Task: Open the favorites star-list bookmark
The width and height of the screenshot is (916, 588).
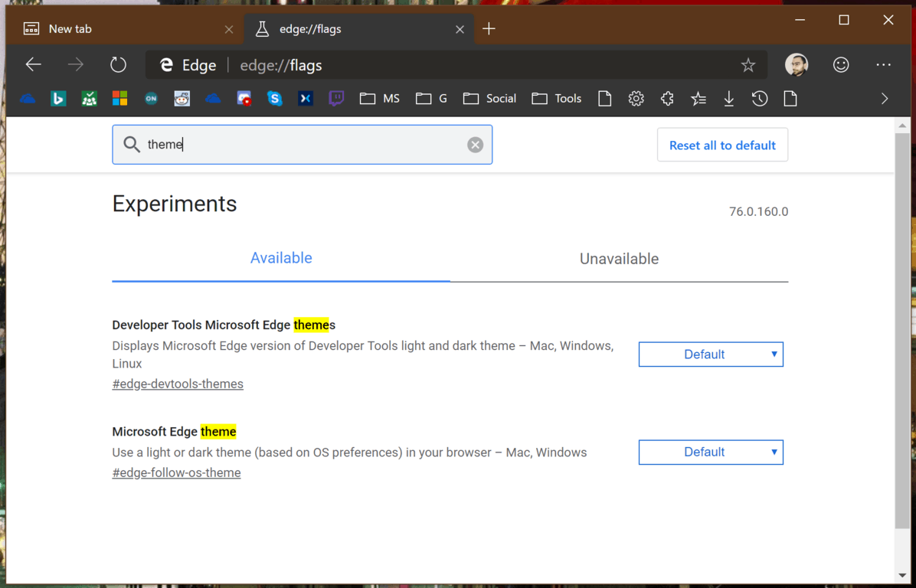Action: pyautogui.click(x=698, y=99)
